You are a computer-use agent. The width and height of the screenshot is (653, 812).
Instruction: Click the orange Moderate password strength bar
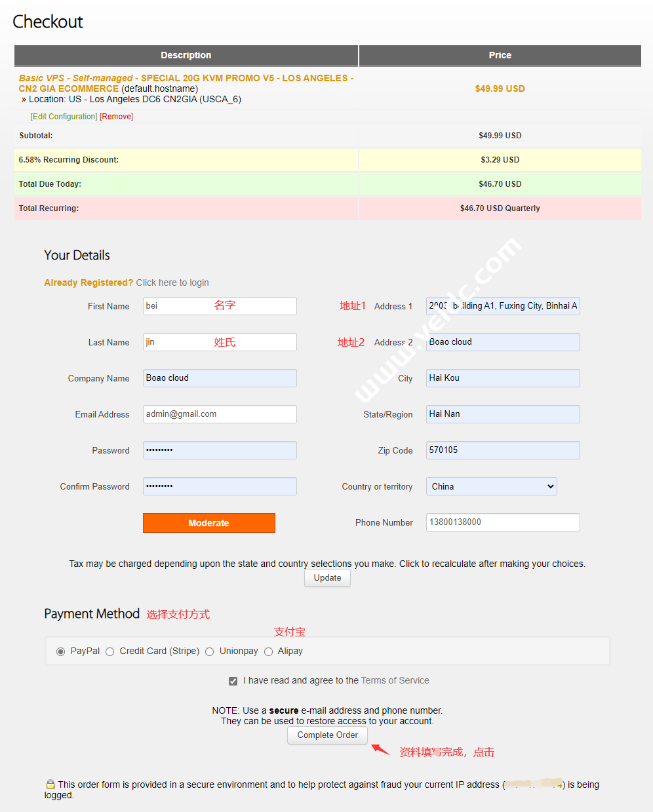209,523
